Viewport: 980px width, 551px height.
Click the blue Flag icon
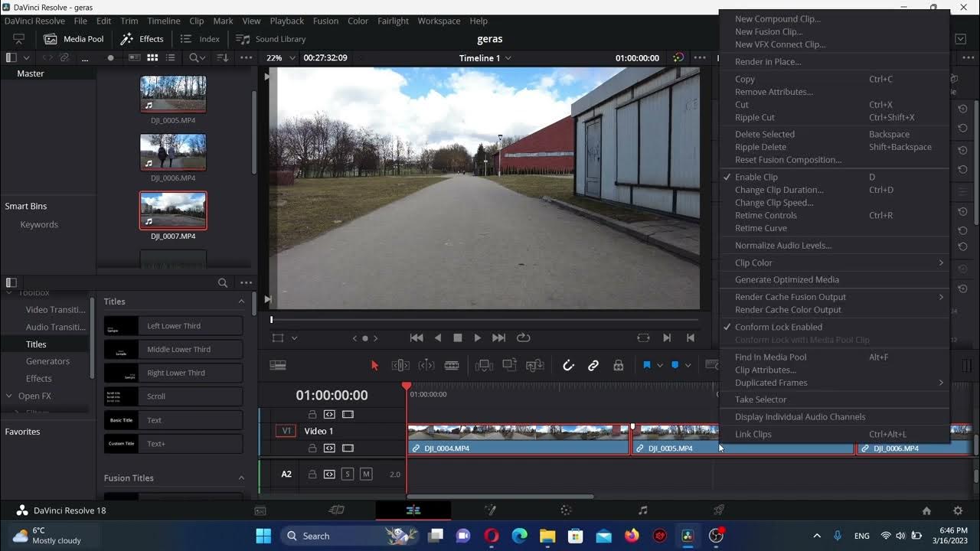[647, 366]
